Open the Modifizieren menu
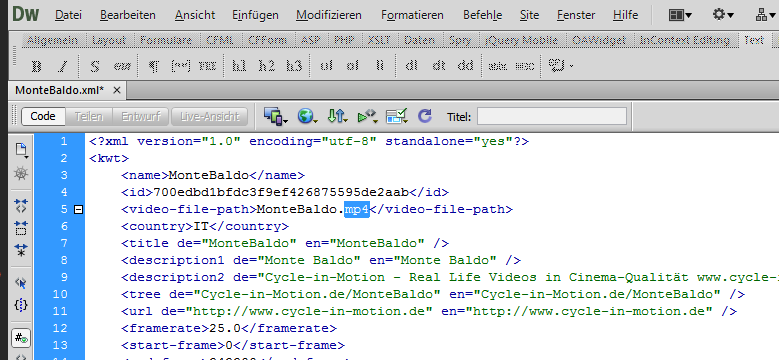 tap(329, 15)
